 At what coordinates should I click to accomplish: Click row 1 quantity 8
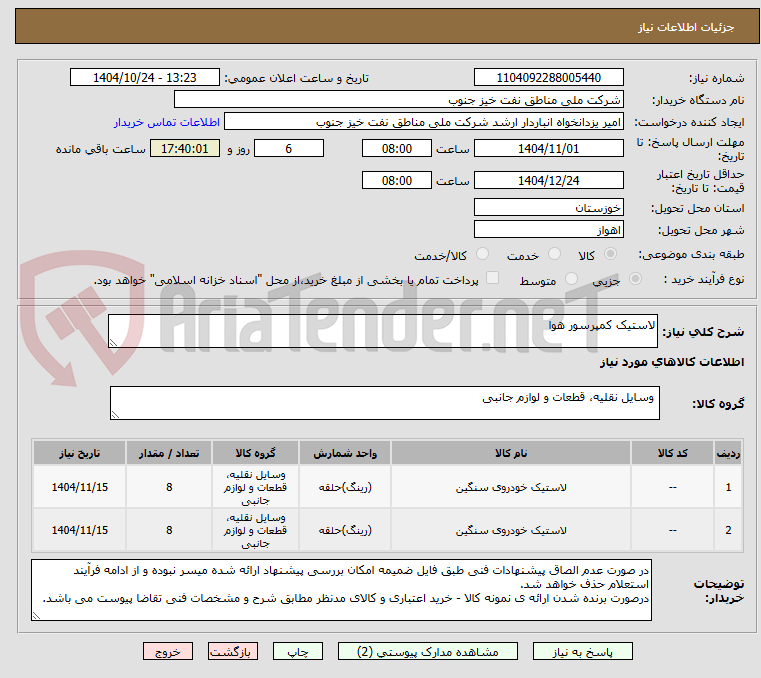tap(169, 487)
